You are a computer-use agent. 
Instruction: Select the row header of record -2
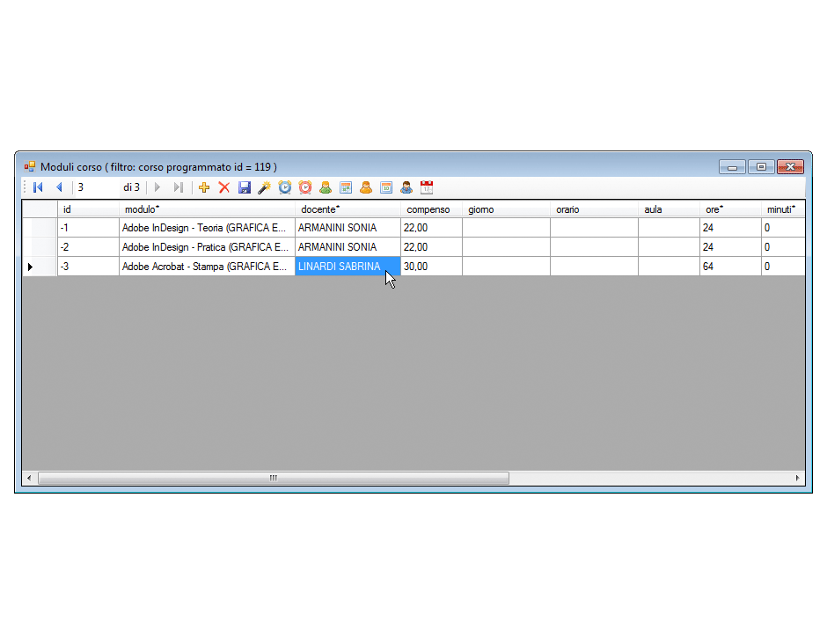[40, 247]
